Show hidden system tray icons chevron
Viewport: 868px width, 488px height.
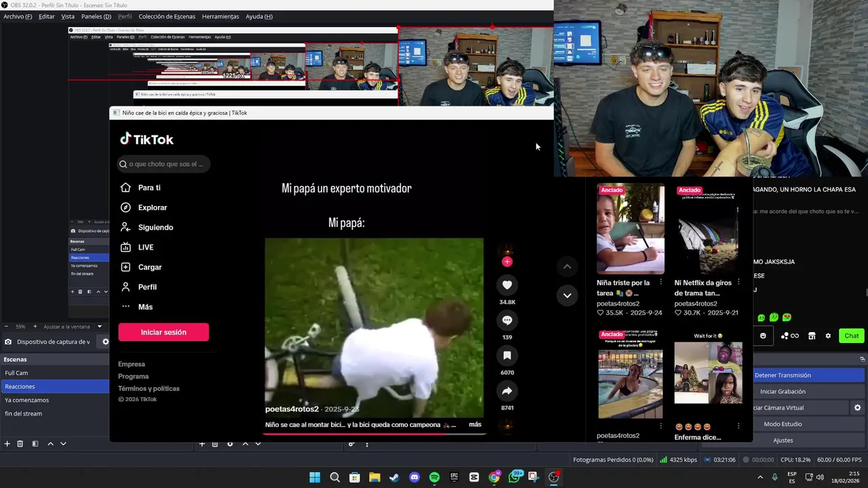759,477
